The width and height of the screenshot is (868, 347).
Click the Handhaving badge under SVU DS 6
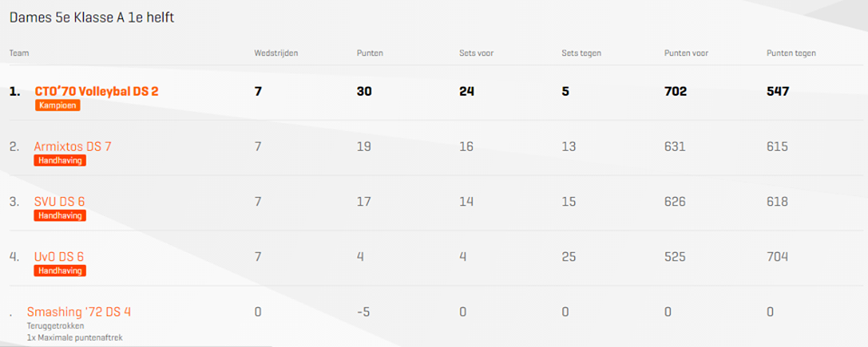60,215
